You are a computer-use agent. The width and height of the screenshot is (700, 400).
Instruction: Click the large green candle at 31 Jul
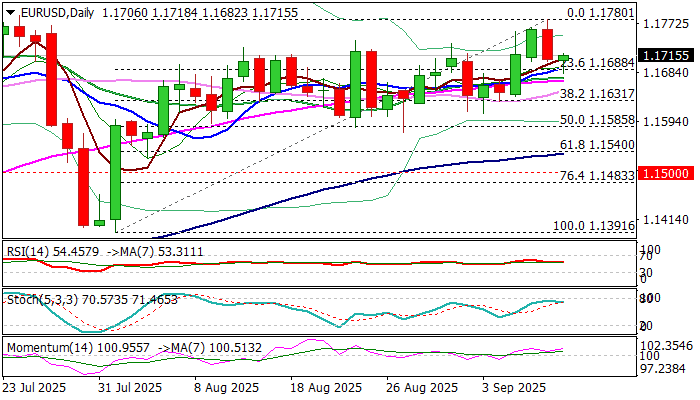tap(116, 172)
